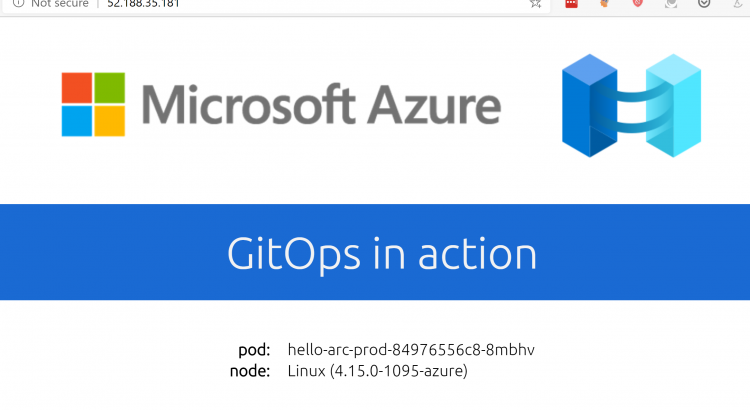
Task: Click the blue Azure Arc cubes logo
Action: [x=631, y=105]
